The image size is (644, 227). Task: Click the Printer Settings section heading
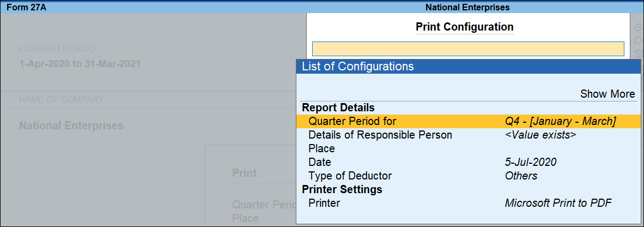click(x=342, y=189)
